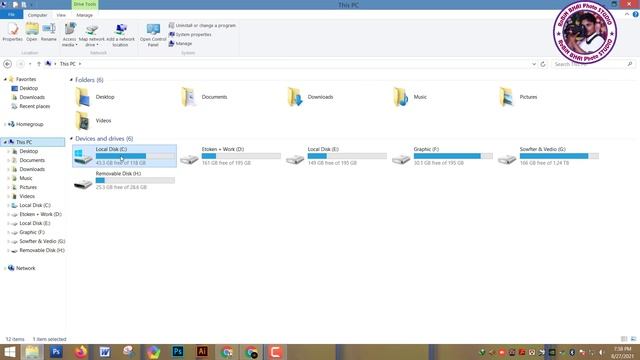Open Adobe Illustrator from taskbar

pyautogui.click(x=202, y=352)
